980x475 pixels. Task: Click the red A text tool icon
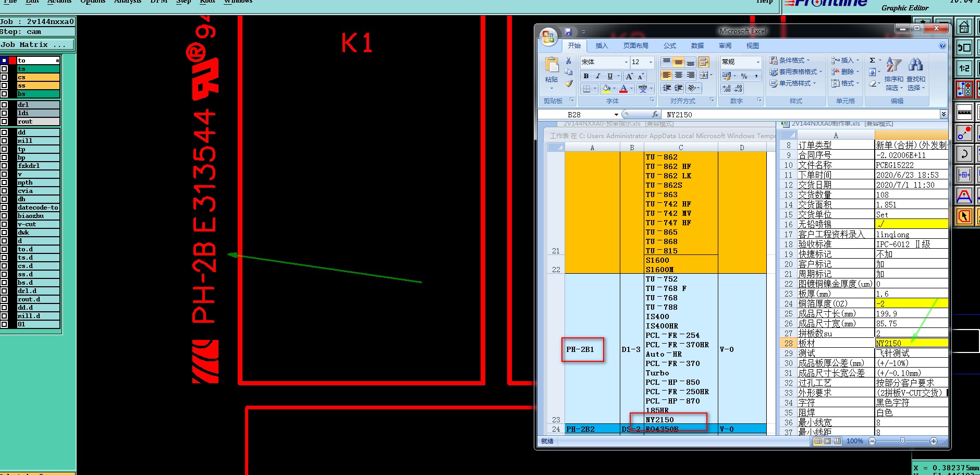[x=964, y=196]
